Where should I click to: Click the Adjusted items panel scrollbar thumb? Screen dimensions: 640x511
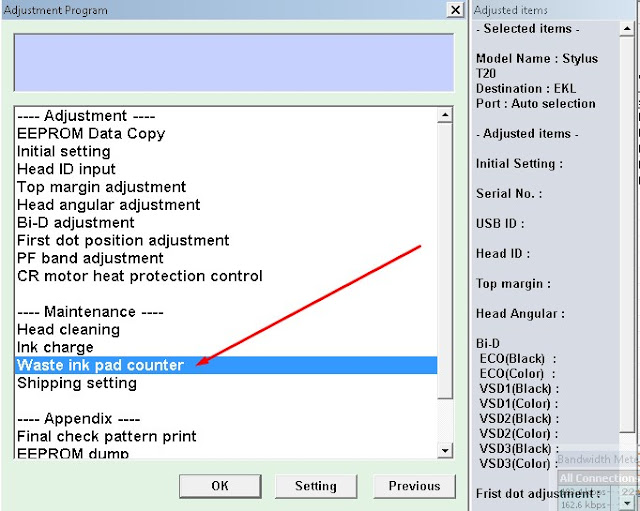[626, 234]
